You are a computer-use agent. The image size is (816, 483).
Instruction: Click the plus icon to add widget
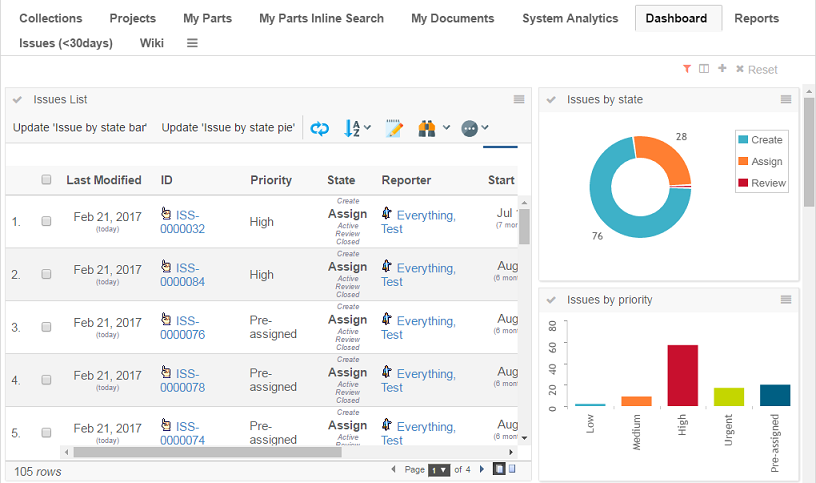click(x=722, y=69)
